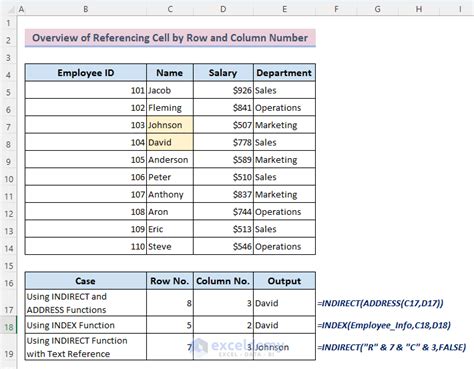The height and width of the screenshot is (369, 474).
Task: Click the Employee ID header cell
Action: click(86, 73)
